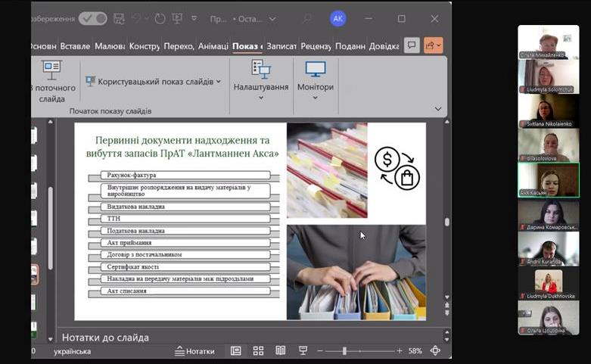Switch to Reading view icon
The width and height of the screenshot is (591, 364).
pyautogui.click(x=281, y=351)
